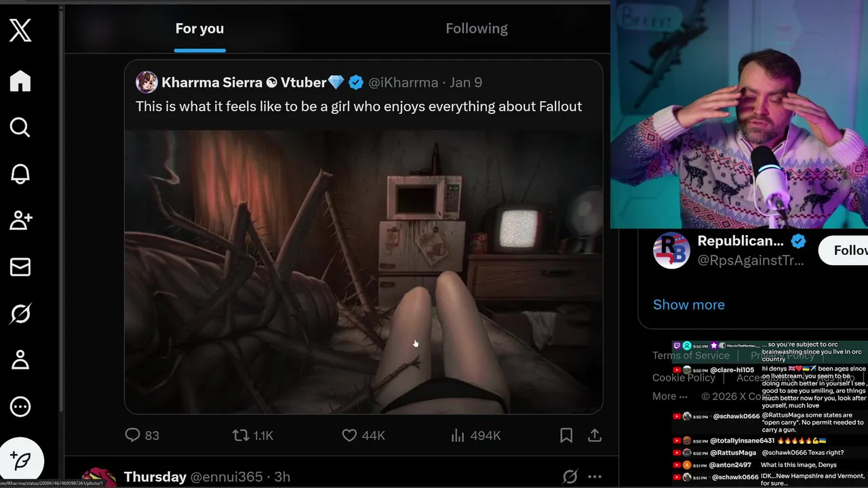
Task: Expand Show more in who to follow
Action: [x=689, y=304]
